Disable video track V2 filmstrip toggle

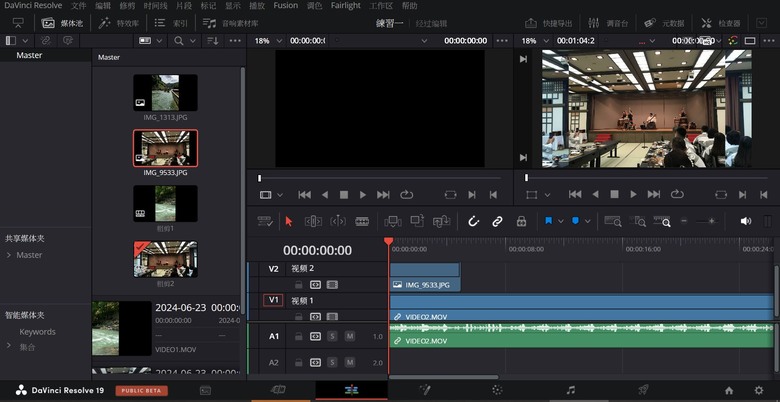332,285
